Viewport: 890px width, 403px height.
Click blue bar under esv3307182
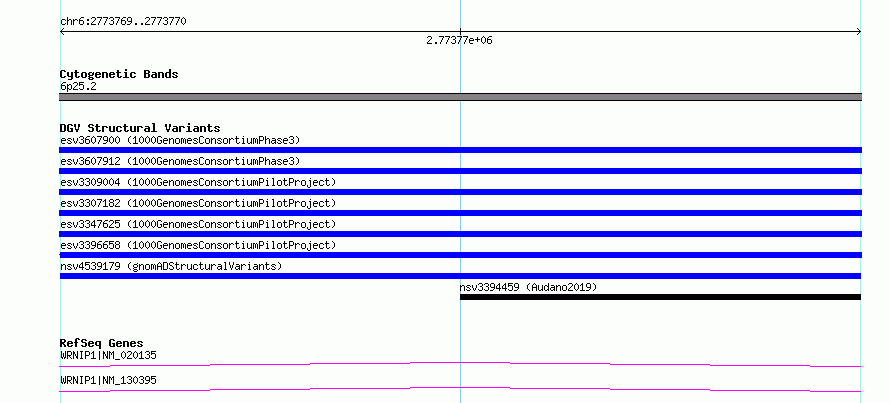coord(460,213)
